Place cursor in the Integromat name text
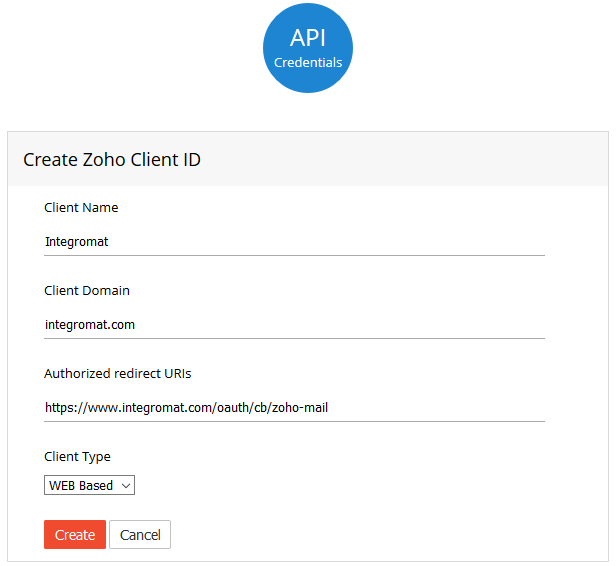The width and height of the screenshot is (616, 566). pos(77,242)
